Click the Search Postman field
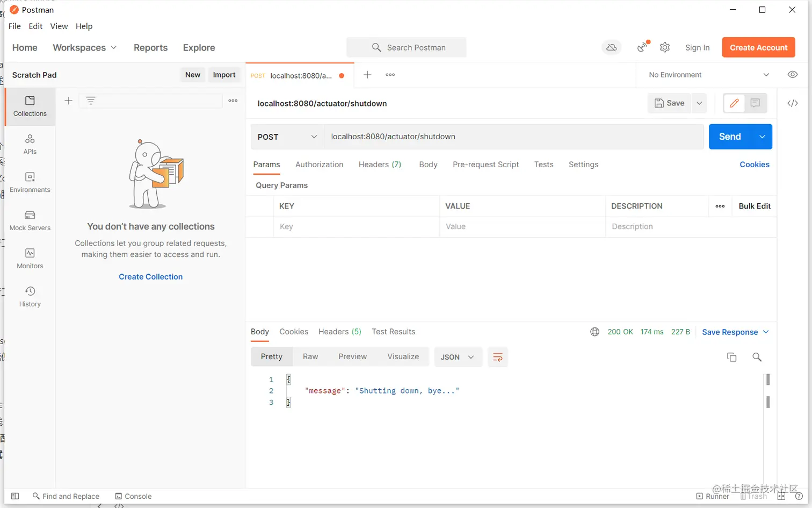Screen dimensions: 812x508 (x=407, y=47)
